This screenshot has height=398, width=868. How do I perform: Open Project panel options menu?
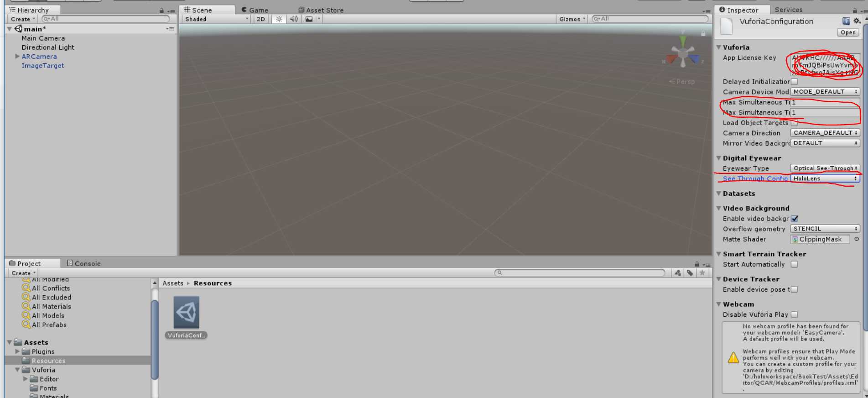[x=707, y=265]
